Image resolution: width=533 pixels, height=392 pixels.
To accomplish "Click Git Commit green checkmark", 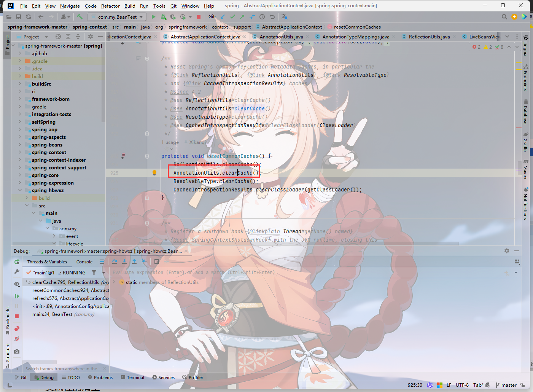I will (x=232, y=17).
